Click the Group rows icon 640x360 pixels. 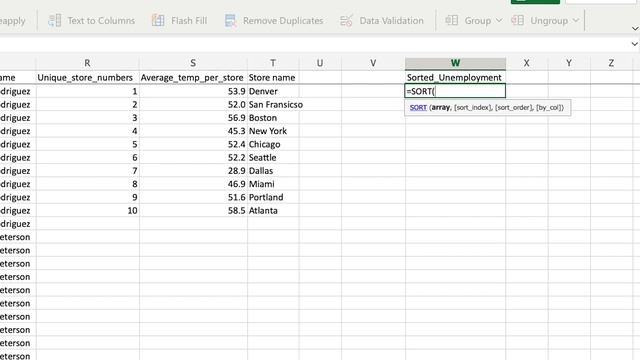coord(451,20)
